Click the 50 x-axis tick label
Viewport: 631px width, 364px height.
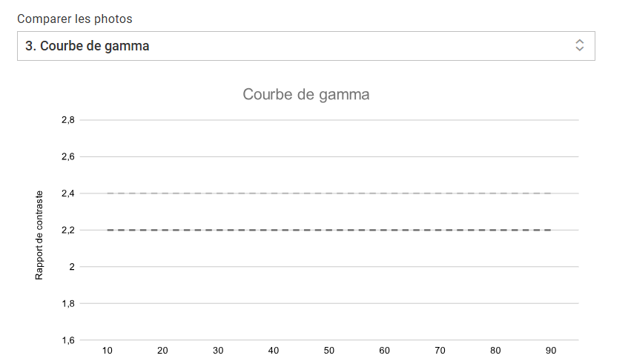pos(329,351)
